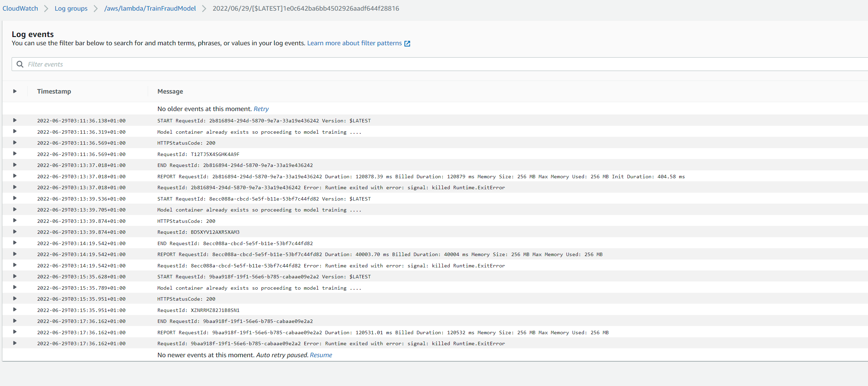Expand the last Runtime.ExitError log row
Screen dimensions: 868x386
point(15,343)
